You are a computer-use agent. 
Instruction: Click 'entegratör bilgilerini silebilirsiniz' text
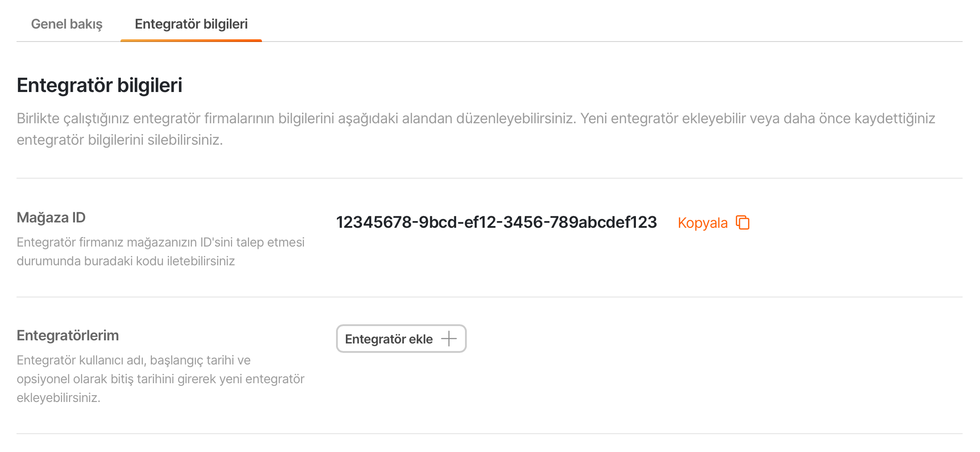point(120,140)
